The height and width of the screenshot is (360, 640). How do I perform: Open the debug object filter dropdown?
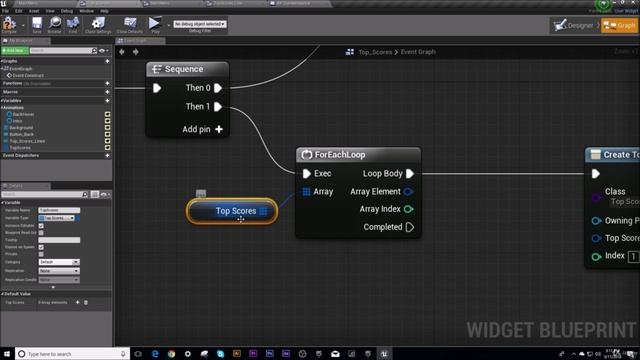click(x=200, y=24)
